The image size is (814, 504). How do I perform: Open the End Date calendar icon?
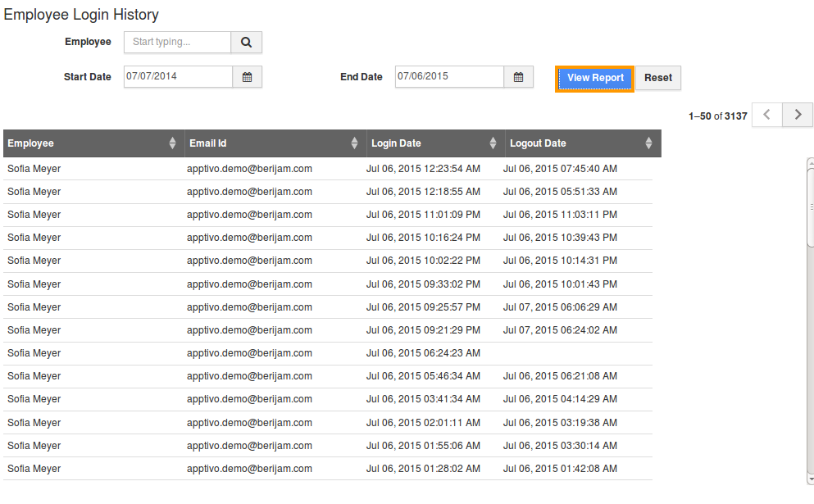coord(519,75)
